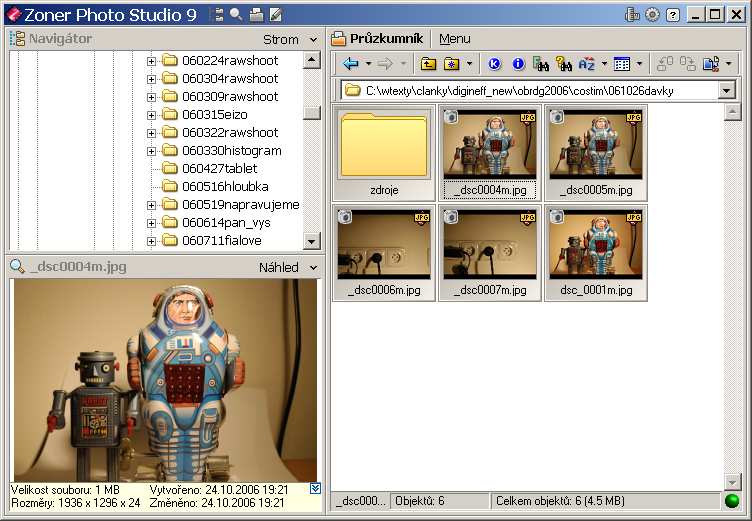
Task: Click the Navigátor panel icon
Action: [x=17, y=39]
